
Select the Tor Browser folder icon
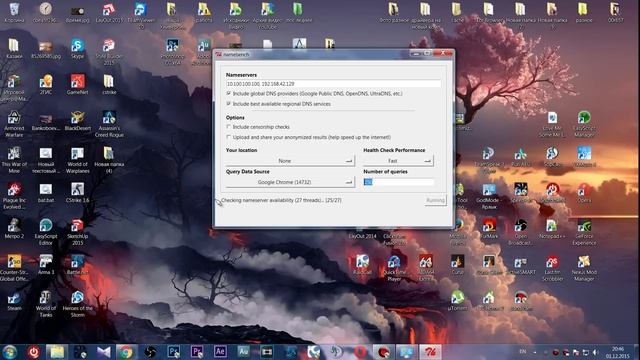pyautogui.click(x=489, y=12)
